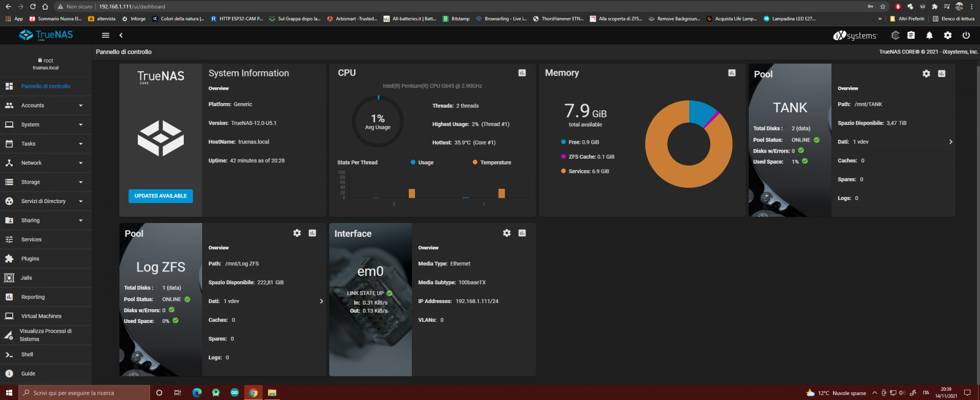Open the Inforge bookmark

point(134,19)
